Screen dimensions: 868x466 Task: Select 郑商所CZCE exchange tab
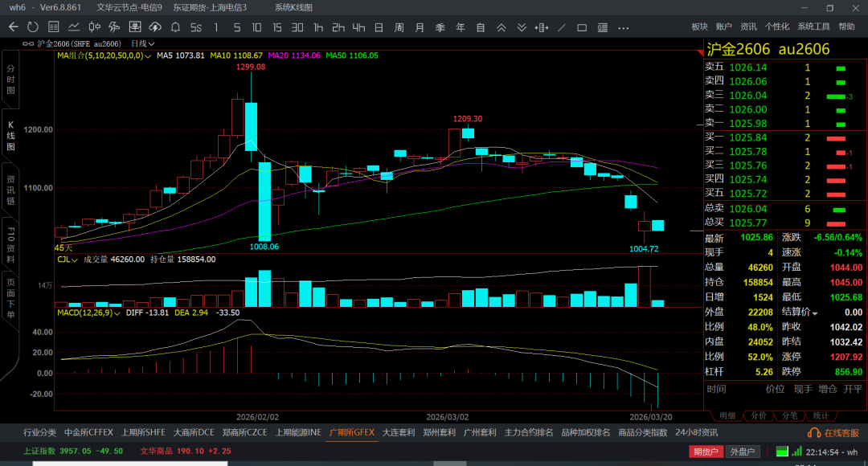point(244,432)
